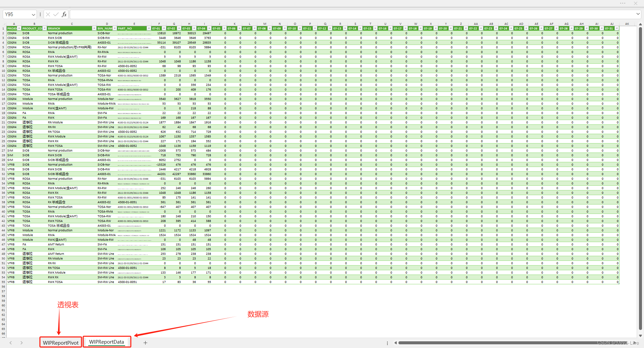
Task: Open the 07-01 column filter dropdown
Action: point(164,28)
